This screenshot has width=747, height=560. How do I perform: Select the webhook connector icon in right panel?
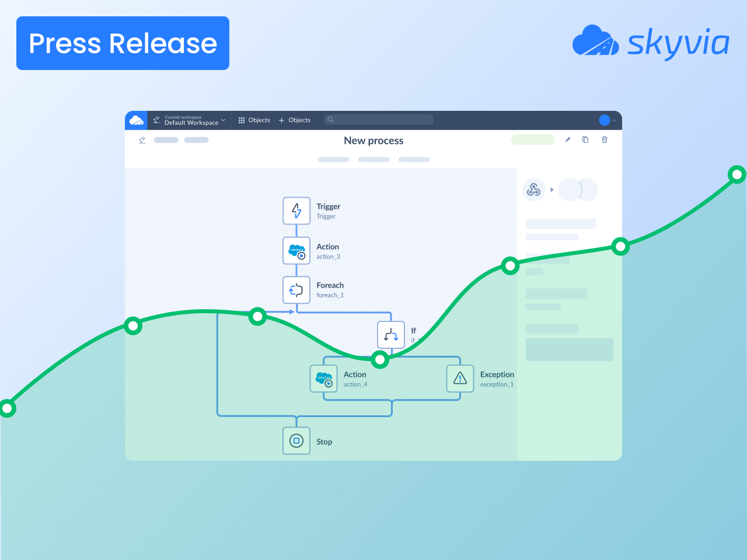(x=534, y=190)
